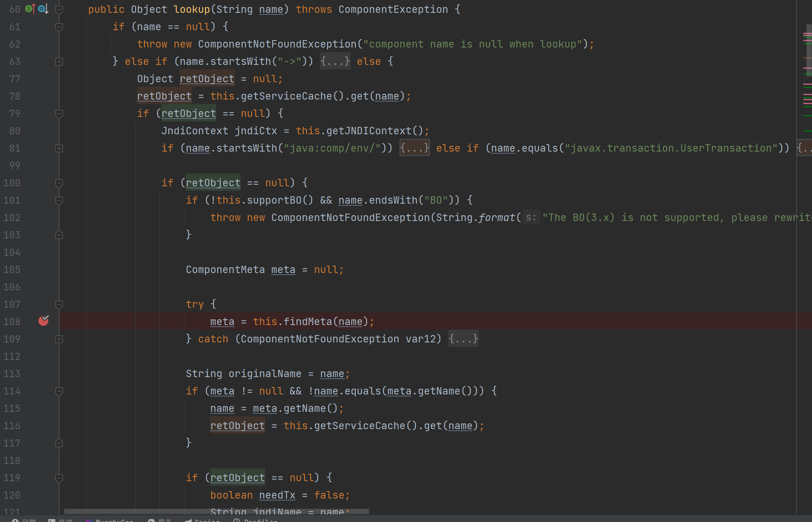This screenshot has height=522, width=812.
Task: Collapse the try block at line 107
Action: (x=59, y=304)
